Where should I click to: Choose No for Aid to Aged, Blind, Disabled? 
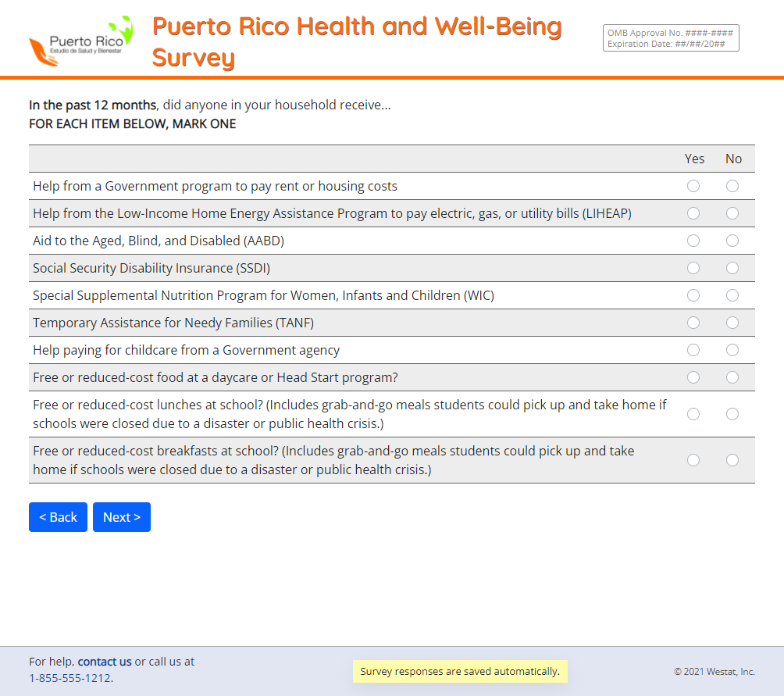[732, 241]
